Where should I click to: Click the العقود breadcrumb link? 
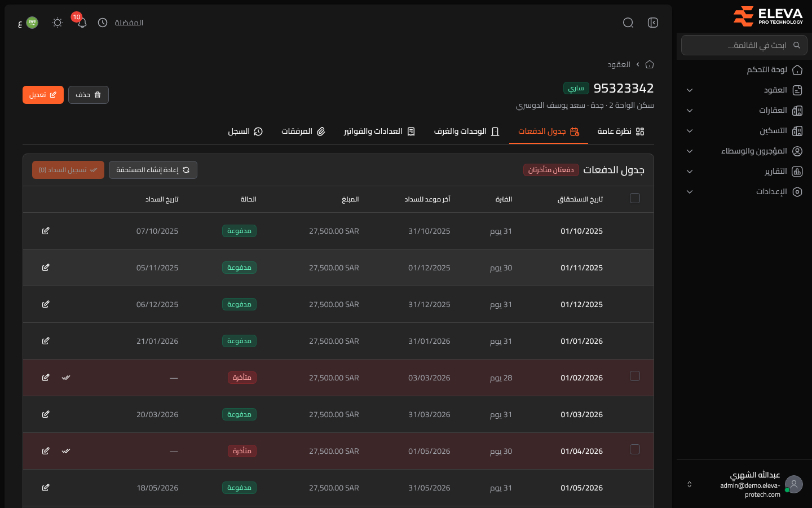(619, 64)
